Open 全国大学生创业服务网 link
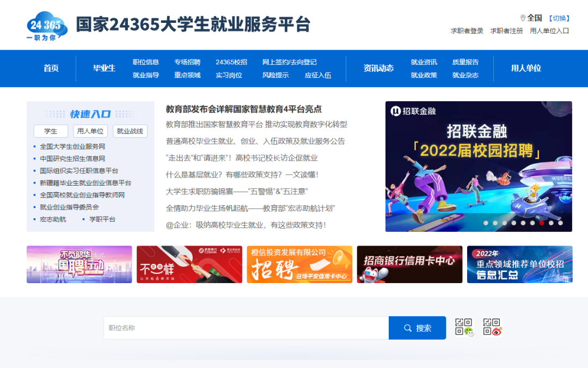Viewport: 588px width, 368px height. click(72, 146)
